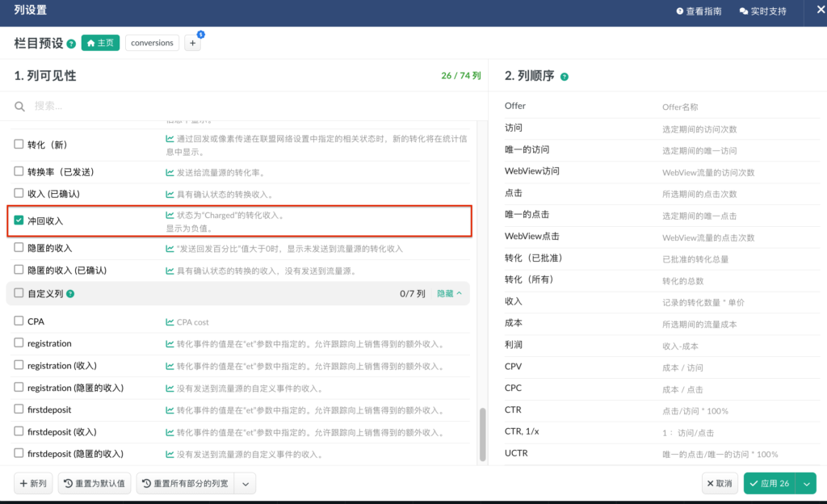Collapse the 自定义列 section via 隐藏
Viewport: 827px width, 504px height.
click(449, 294)
